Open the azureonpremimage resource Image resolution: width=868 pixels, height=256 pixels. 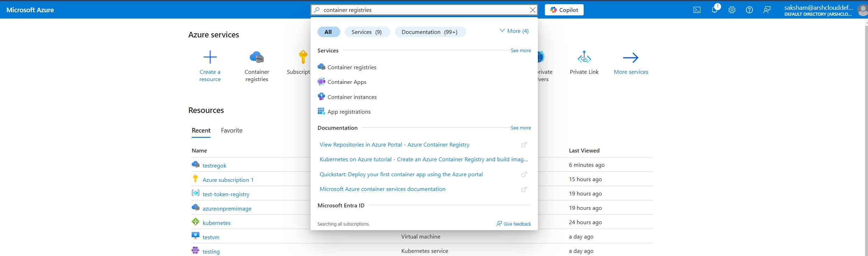(x=227, y=208)
